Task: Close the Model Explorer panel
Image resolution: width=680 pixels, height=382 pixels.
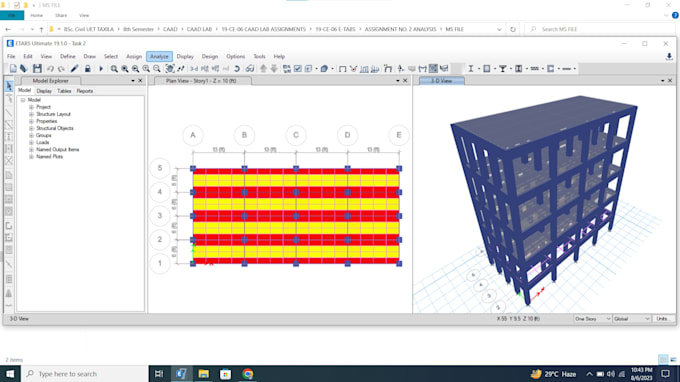Action: 141,81
